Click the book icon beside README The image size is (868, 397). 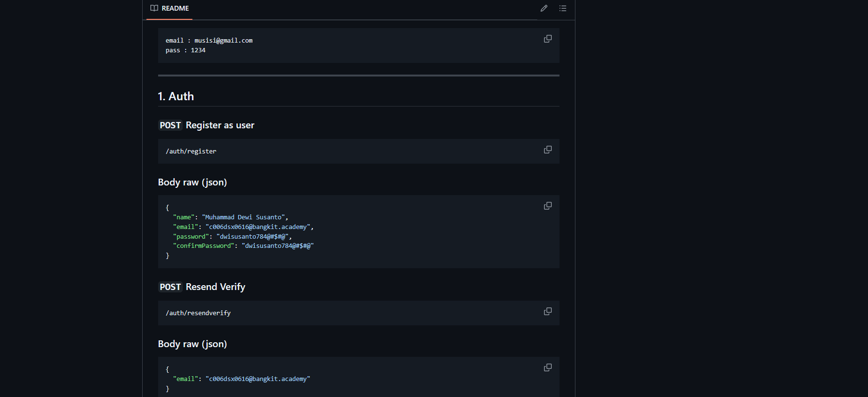click(x=154, y=8)
